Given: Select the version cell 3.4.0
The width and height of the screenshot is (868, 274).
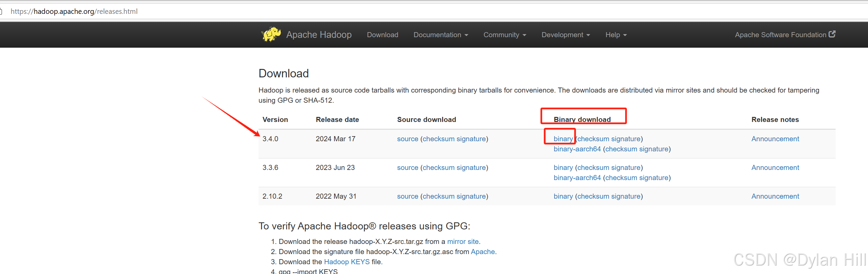Looking at the screenshot, I should pos(270,139).
